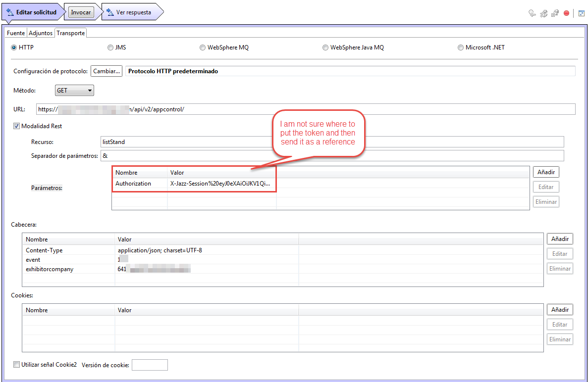This screenshot has height=382, width=588.
Task: Switch to the Fuente tab
Action: click(x=15, y=33)
